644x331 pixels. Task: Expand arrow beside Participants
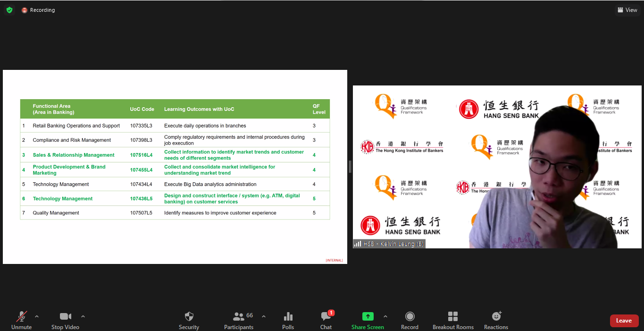point(264,316)
